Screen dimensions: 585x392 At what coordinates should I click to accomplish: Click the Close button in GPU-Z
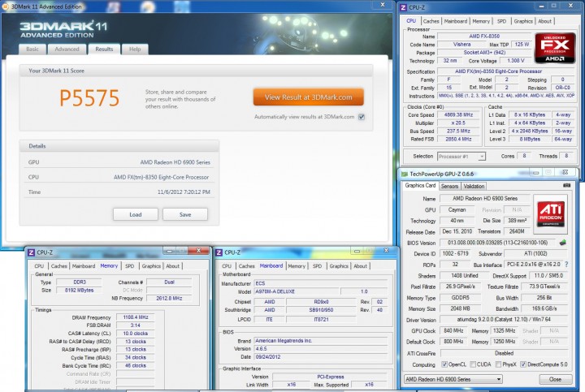pos(555,379)
